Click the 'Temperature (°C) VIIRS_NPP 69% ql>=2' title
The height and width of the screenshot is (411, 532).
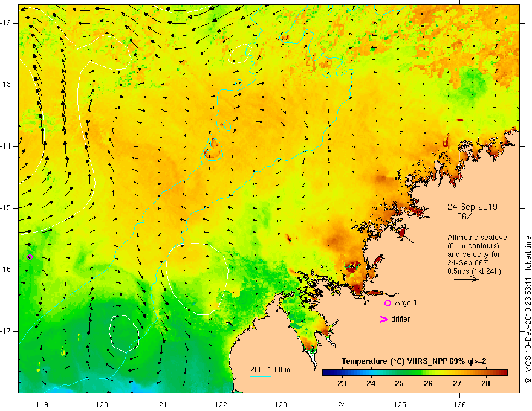(x=414, y=361)
